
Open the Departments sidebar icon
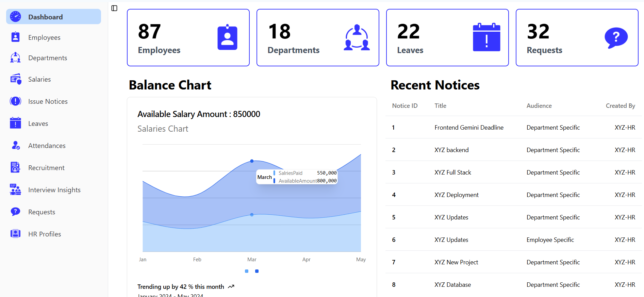15,57
